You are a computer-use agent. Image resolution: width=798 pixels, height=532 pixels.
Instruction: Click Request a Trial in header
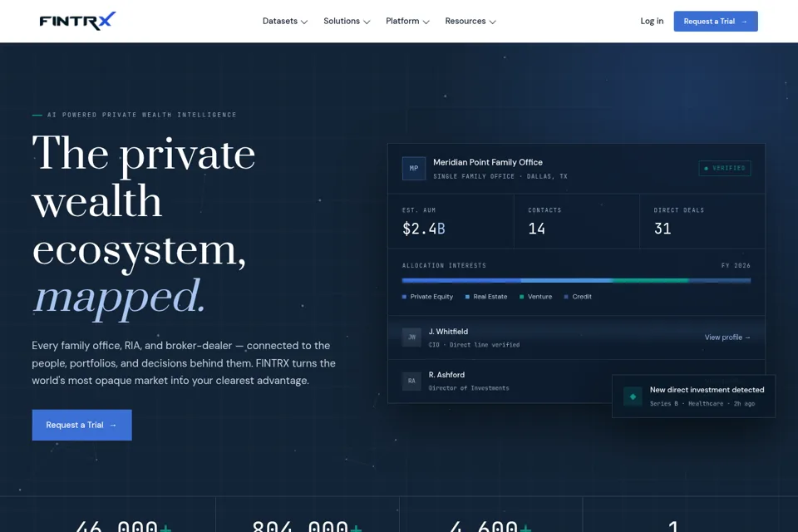[x=716, y=22]
